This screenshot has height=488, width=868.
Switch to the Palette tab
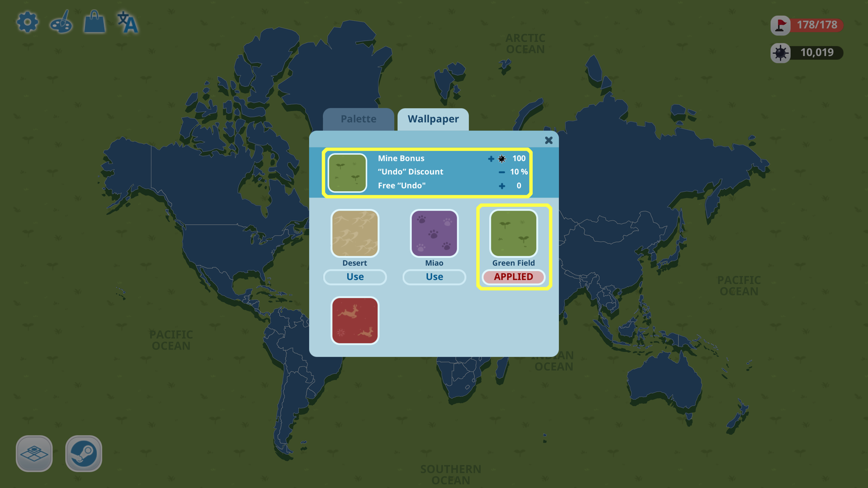(359, 119)
